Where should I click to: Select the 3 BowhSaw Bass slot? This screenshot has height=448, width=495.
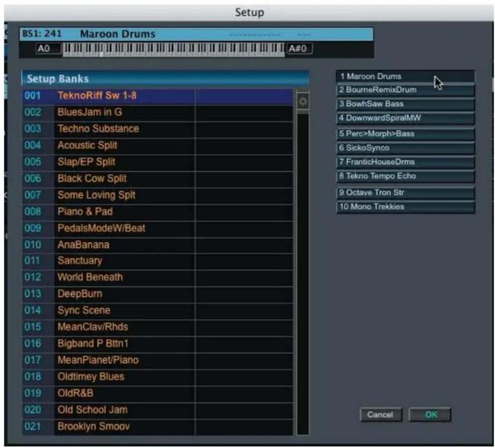click(405, 104)
